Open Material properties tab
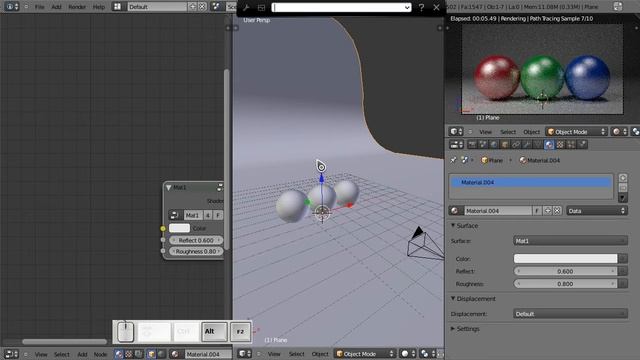 (549, 144)
